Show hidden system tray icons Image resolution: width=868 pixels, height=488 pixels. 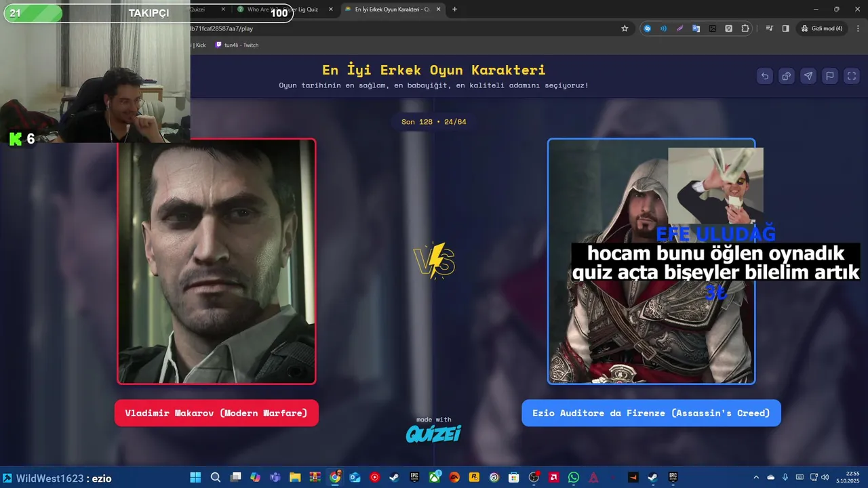[x=756, y=477]
